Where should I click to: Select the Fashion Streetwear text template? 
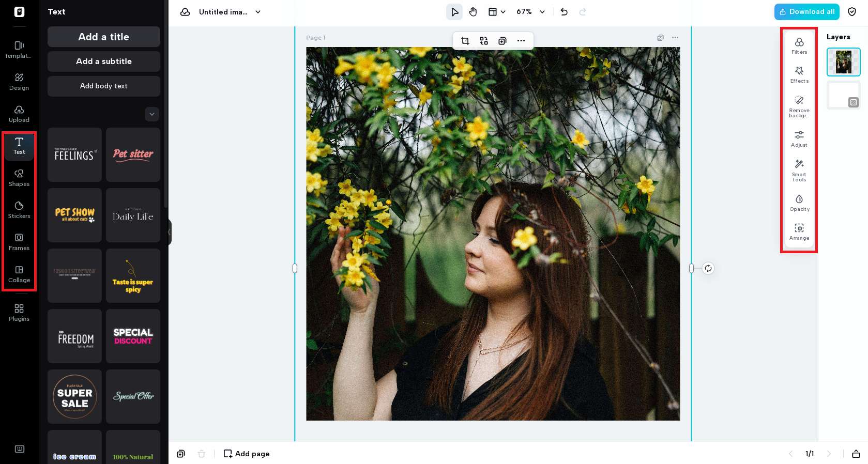point(75,276)
